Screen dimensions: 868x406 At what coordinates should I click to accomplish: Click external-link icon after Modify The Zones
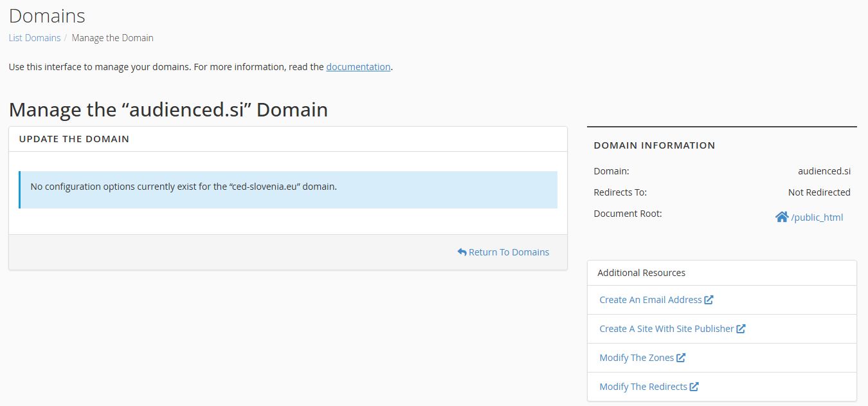[681, 358]
